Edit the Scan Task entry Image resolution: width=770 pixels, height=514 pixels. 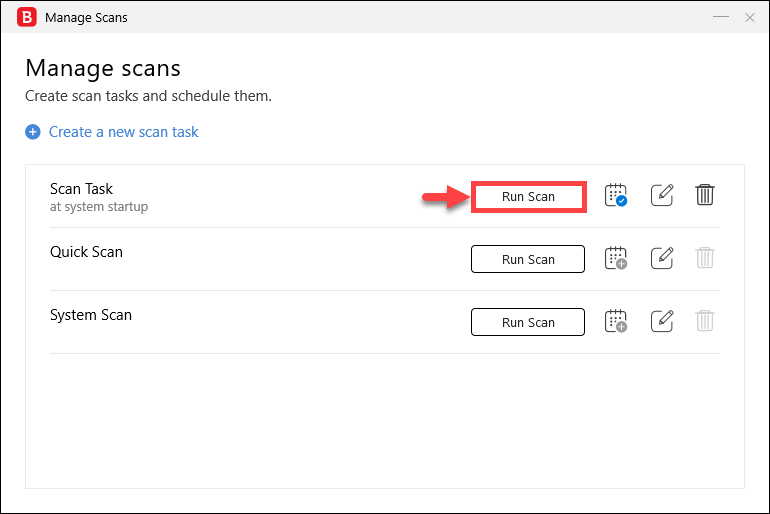click(x=661, y=195)
